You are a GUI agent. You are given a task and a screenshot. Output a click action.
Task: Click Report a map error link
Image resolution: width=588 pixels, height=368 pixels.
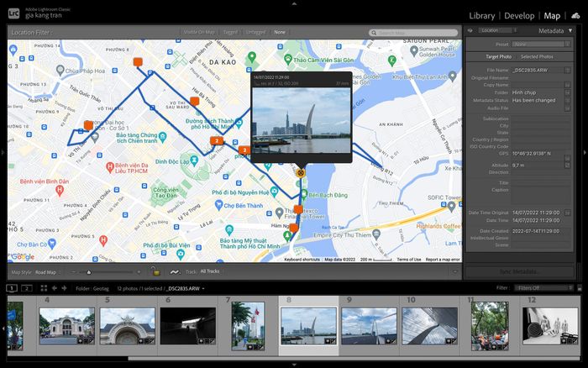[x=443, y=260]
